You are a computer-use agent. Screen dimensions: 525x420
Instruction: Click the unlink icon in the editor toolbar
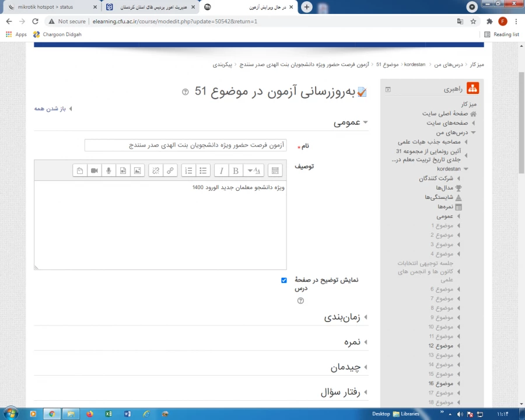[156, 170]
